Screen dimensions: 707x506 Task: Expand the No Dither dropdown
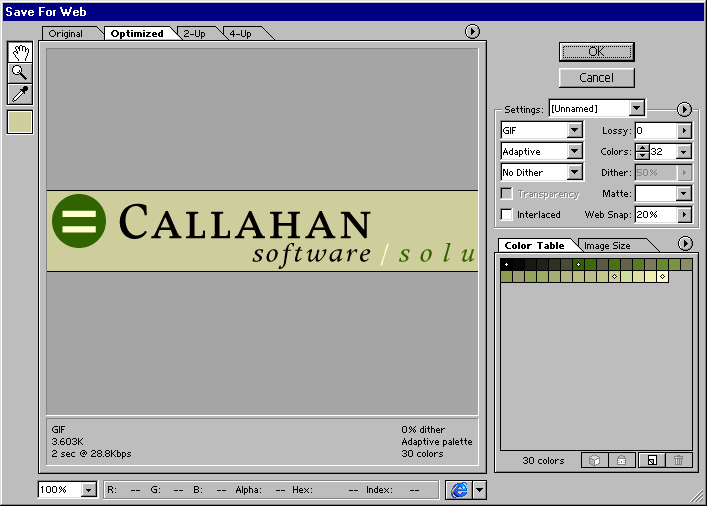pyautogui.click(x=541, y=173)
